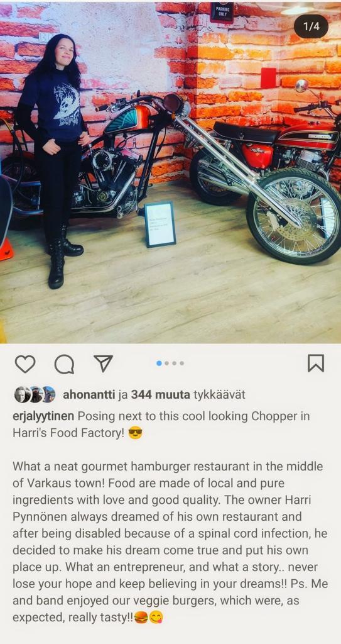Select the first carousel dot
Viewport: 341px width, 644px height.
(x=160, y=363)
